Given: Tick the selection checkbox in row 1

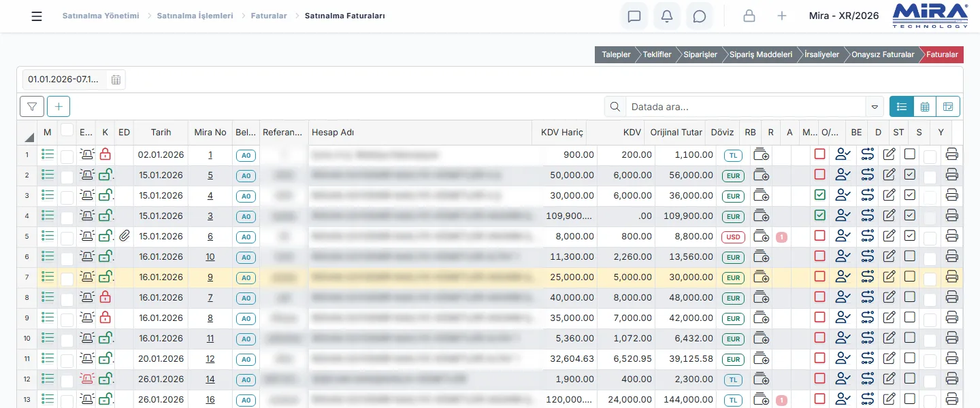Looking at the screenshot, I should tap(67, 156).
